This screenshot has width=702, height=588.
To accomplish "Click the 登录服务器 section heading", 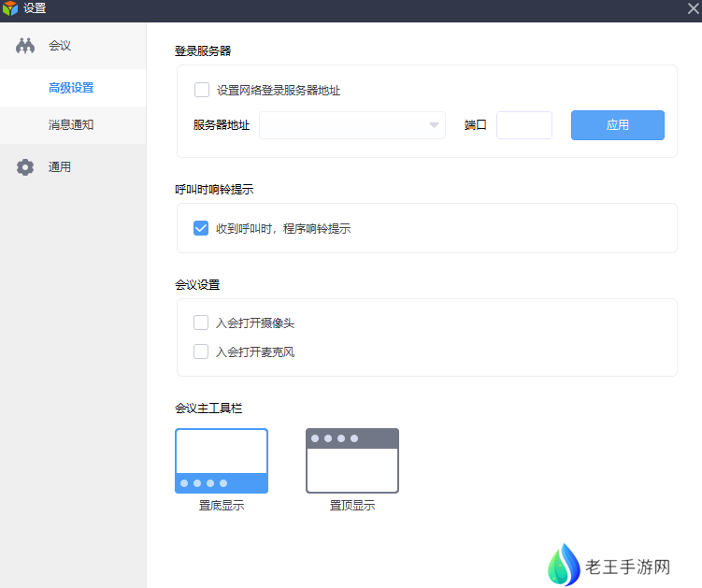I will 203,51.
